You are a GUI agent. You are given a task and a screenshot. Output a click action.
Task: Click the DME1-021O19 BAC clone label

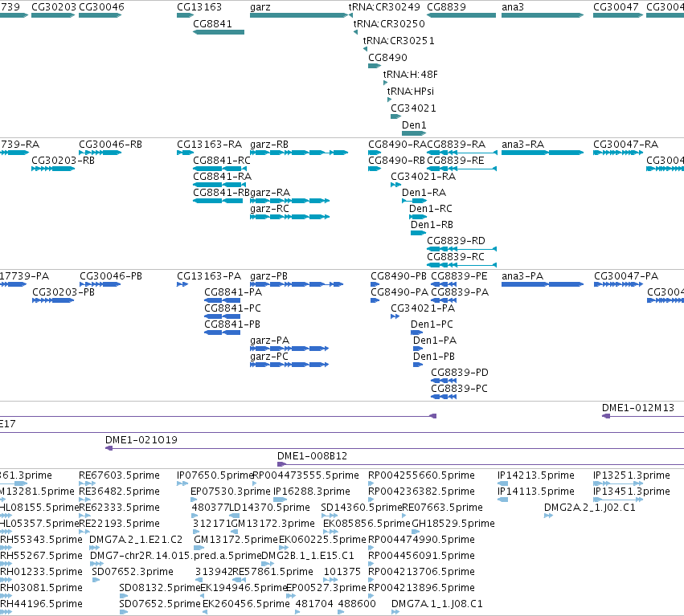click(x=141, y=440)
